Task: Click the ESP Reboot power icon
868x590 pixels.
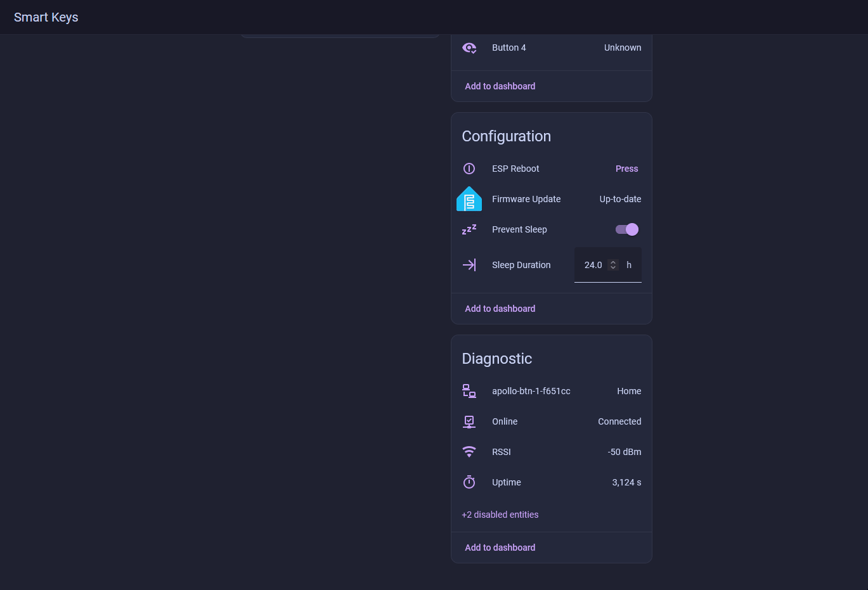Action: tap(469, 169)
